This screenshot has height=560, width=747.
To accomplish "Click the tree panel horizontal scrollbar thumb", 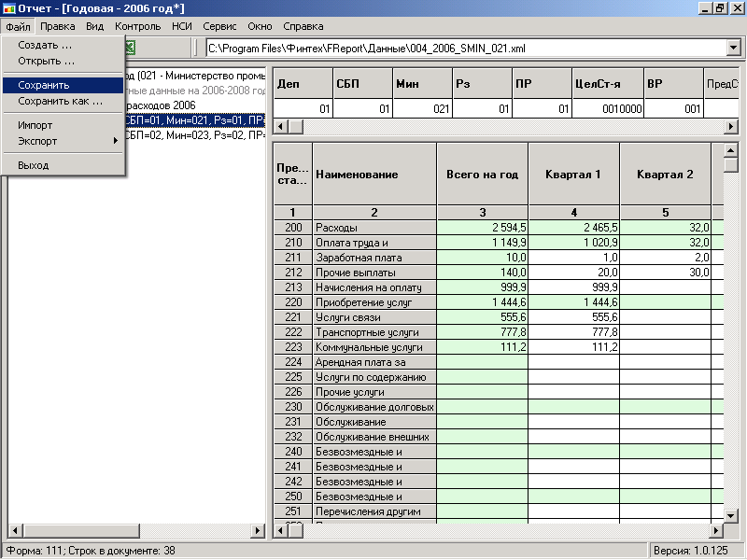I will [x=81, y=530].
